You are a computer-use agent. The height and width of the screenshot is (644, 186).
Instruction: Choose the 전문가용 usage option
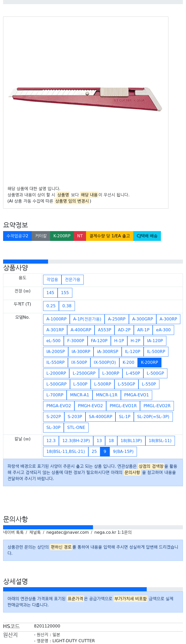(73, 280)
